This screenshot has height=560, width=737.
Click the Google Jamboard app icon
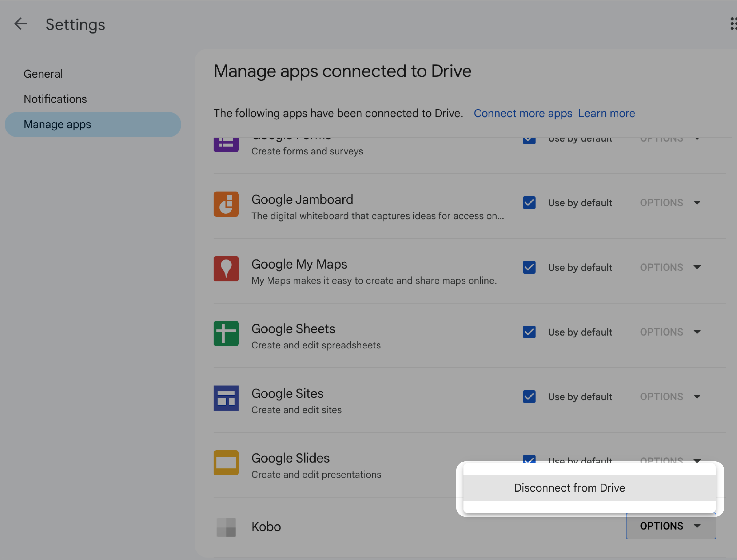tap(226, 203)
